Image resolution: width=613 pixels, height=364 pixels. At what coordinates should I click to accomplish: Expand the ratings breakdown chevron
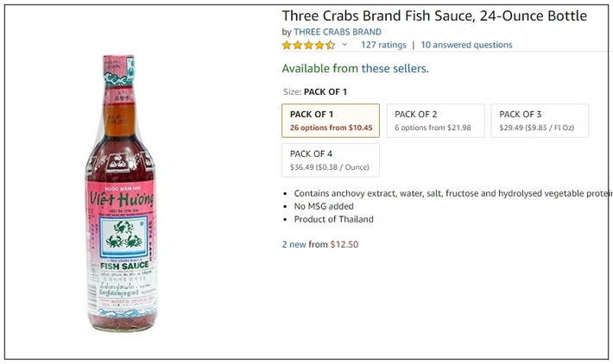pos(344,45)
